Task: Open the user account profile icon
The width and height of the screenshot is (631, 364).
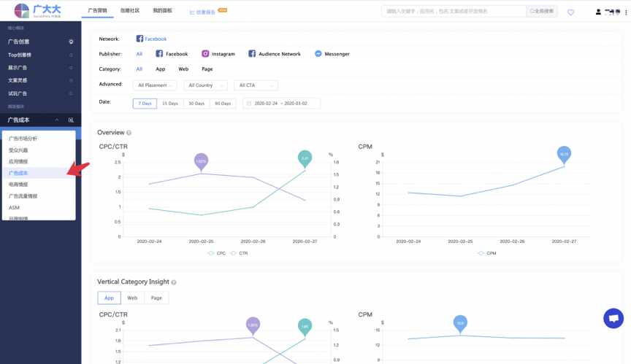Action: tap(598, 12)
